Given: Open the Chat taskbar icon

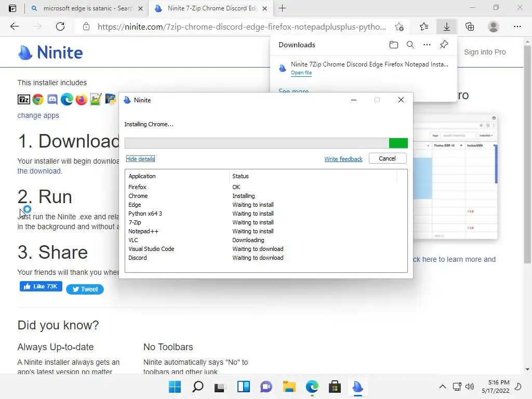Looking at the screenshot, I should 266,387.
